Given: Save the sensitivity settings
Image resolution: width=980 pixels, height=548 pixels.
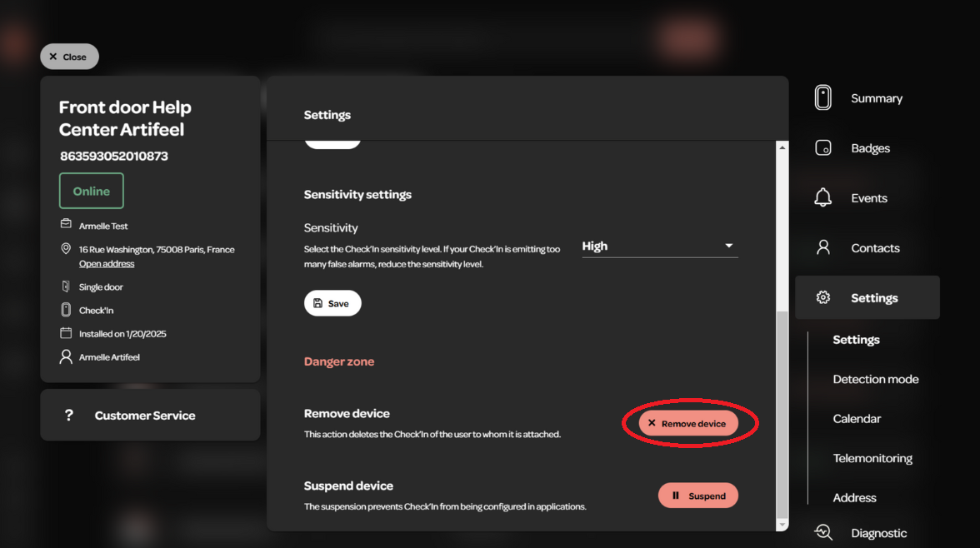Looking at the screenshot, I should coord(332,303).
